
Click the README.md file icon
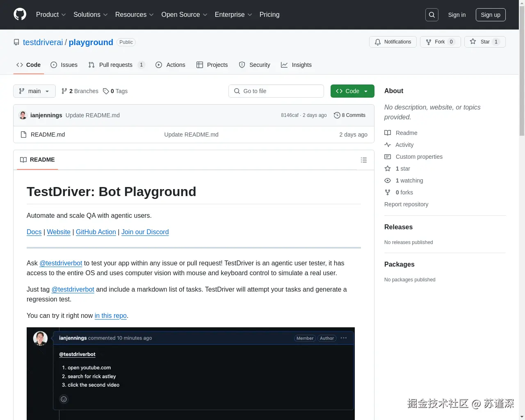24,135
